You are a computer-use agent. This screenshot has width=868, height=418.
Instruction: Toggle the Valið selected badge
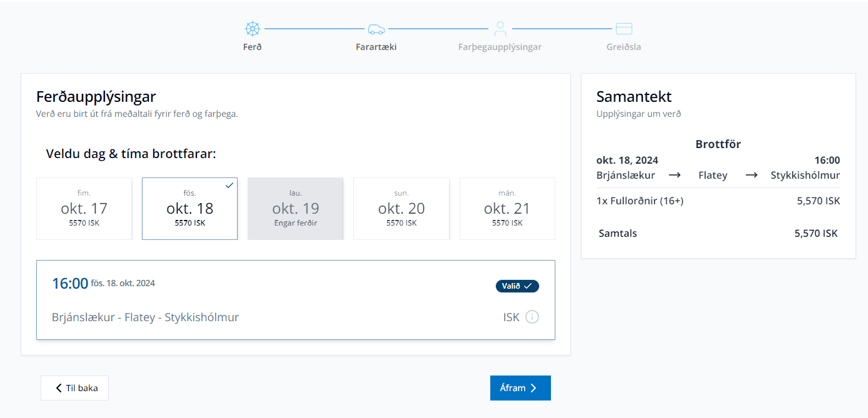tap(517, 286)
